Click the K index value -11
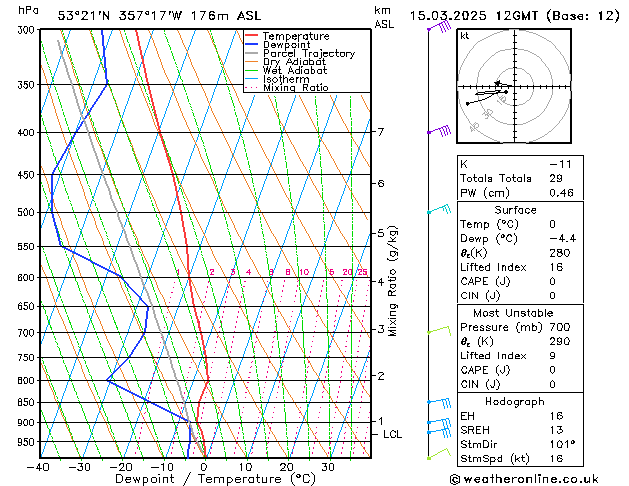Image resolution: width=629 pixels, height=486 pixels. click(560, 164)
